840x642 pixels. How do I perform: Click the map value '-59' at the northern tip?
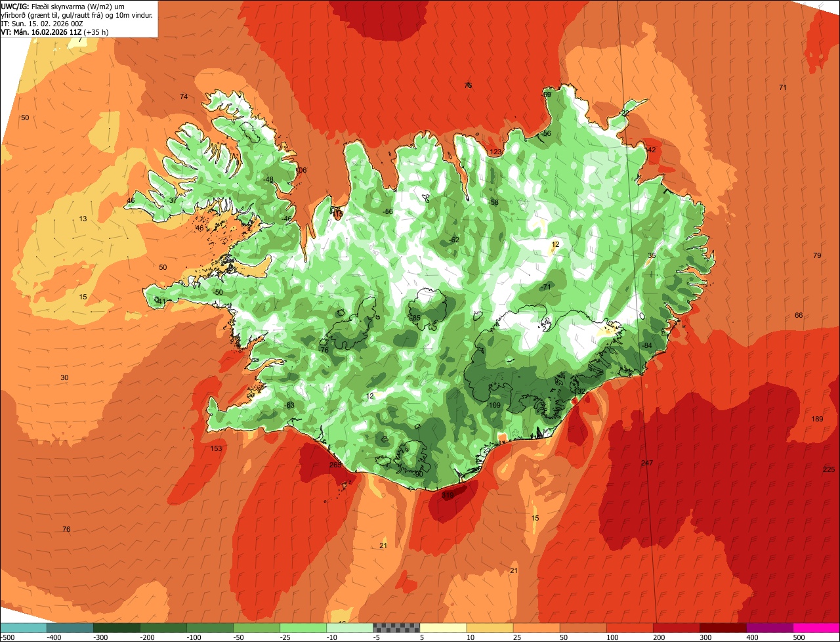click(x=546, y=95)
